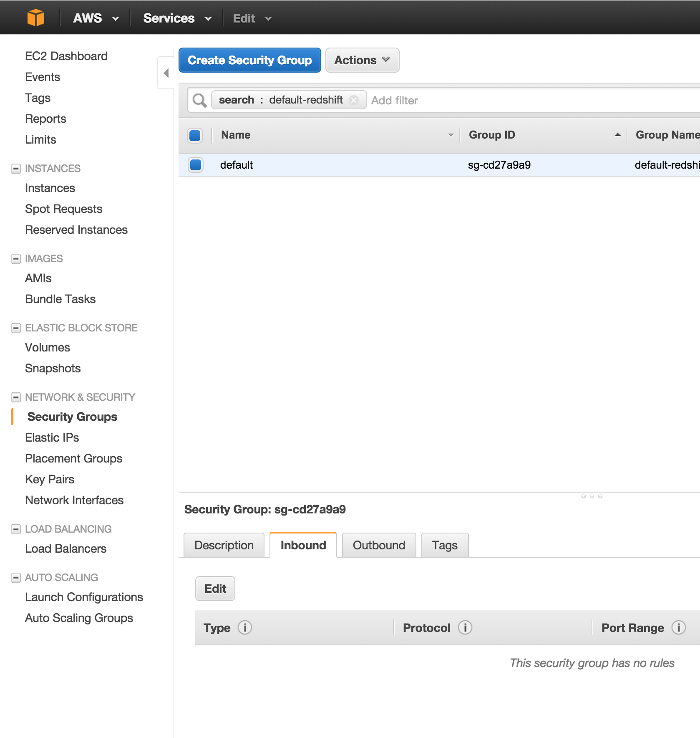Open Load Balancers
This screenshot has width=700, height=738.
66,548
